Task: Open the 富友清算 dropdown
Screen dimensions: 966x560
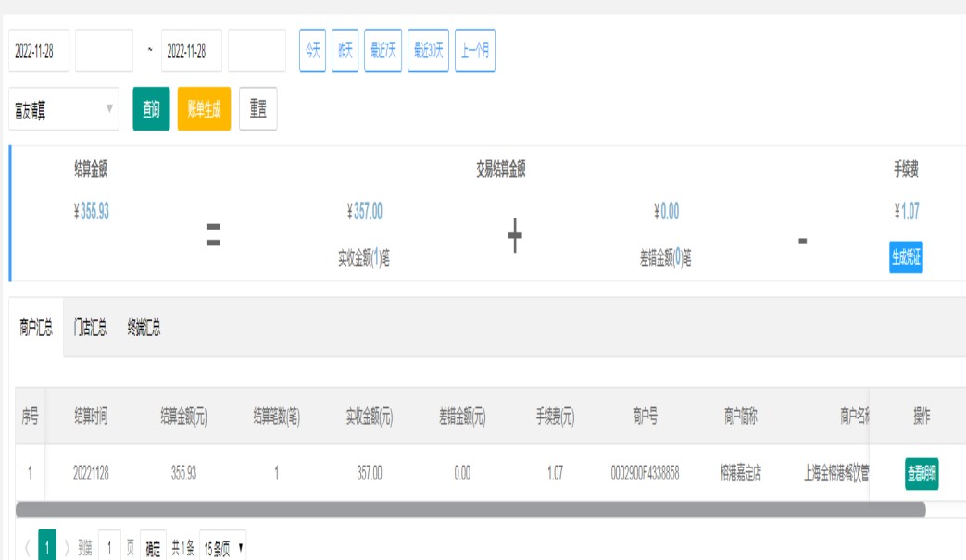Action: (64, 110)
